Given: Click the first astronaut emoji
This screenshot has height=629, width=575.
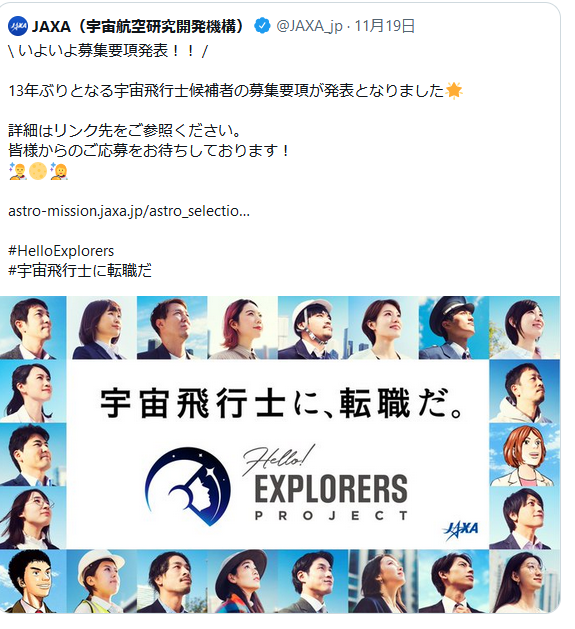Looking at the screenshot, I should point(18,171).
